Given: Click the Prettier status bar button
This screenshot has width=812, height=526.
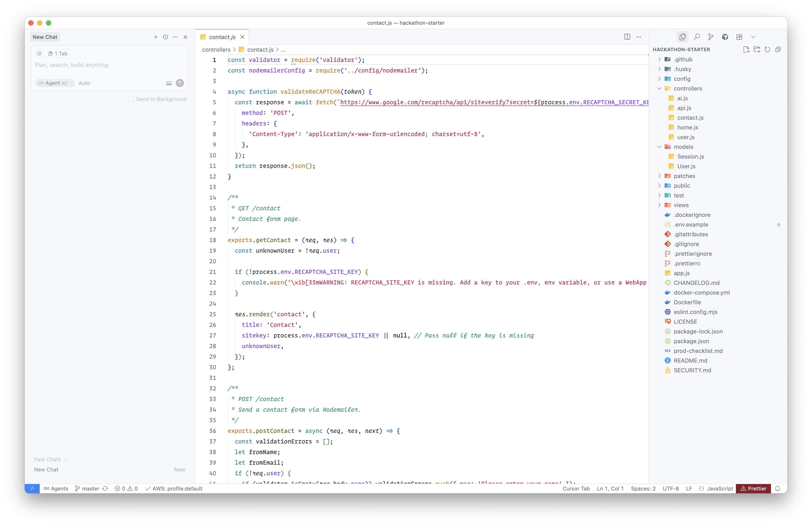Looking at the screenshot, I should coord(753,488).
